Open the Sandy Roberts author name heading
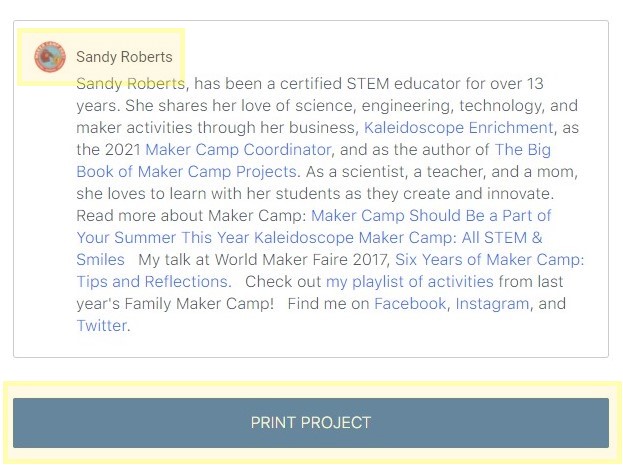This screenshot has height=467, width=623. point(124,57)
